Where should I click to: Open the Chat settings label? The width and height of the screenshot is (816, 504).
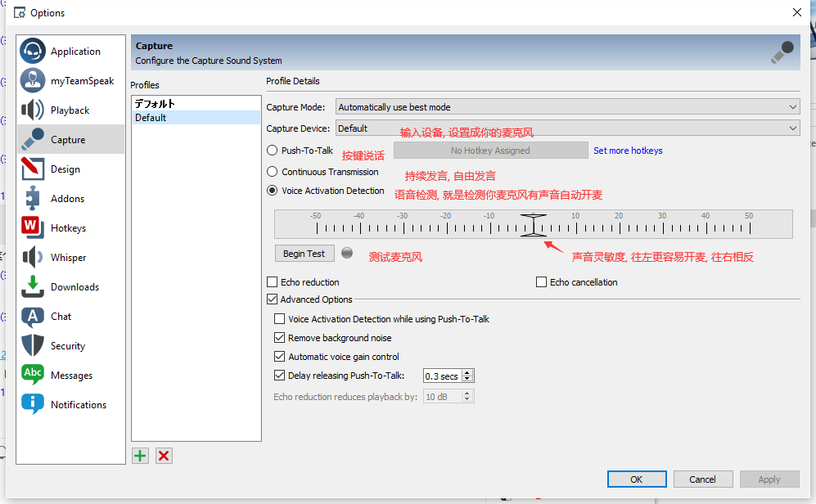point(61,317)
